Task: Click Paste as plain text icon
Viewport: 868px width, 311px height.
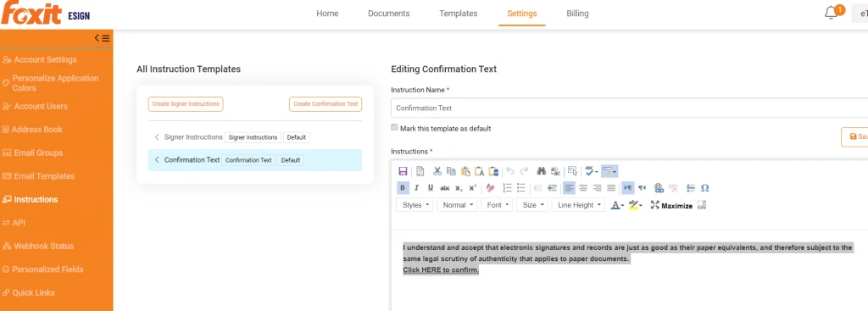Action: [480, 171]
